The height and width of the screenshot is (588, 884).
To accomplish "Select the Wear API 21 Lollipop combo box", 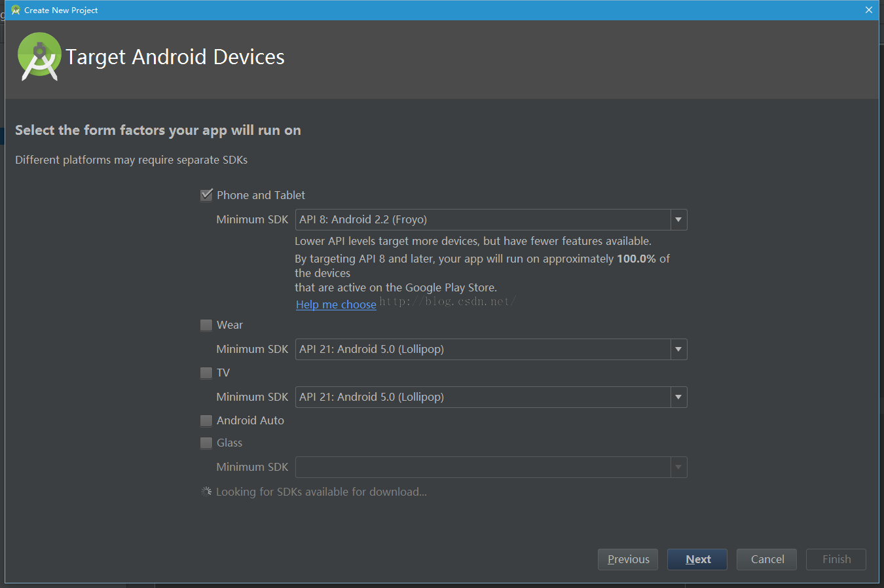I will pyautogui.click(x=491, y=349).
